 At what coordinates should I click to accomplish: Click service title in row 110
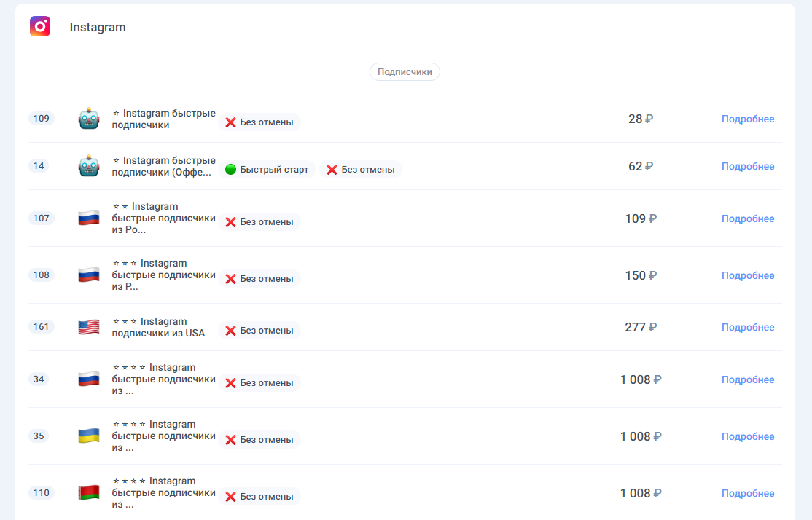164,492
